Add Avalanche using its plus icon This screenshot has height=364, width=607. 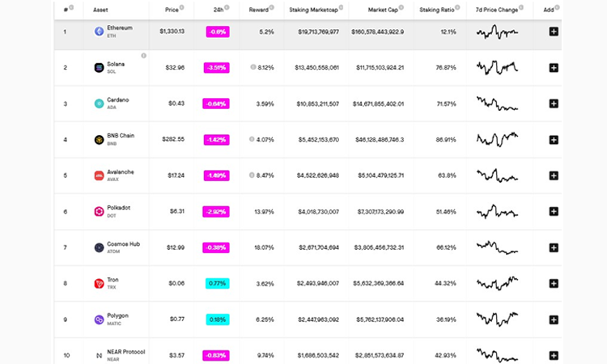click(x=554, y=176)
